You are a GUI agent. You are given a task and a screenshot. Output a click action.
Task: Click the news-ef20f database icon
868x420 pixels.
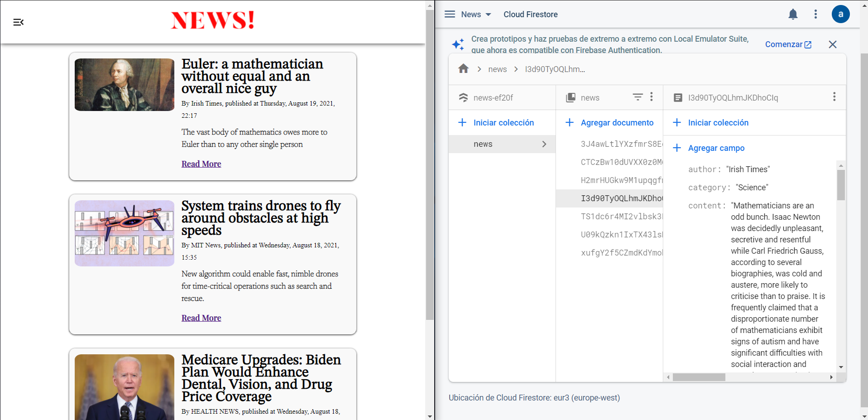click(x=463, y=97)
